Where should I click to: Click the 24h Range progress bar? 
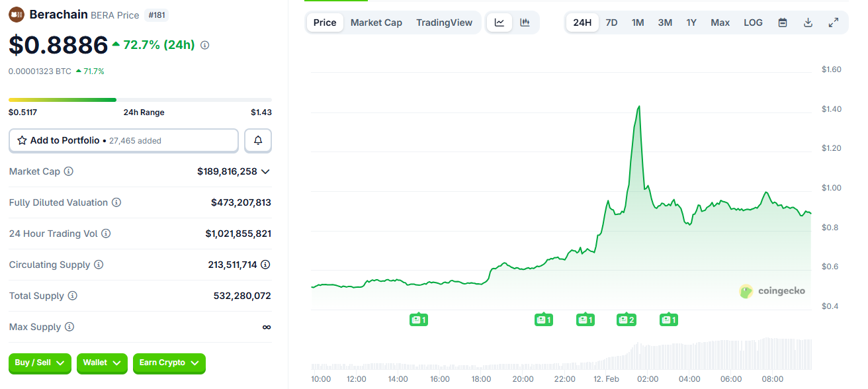pyautogui.click(x=140, y=99)
